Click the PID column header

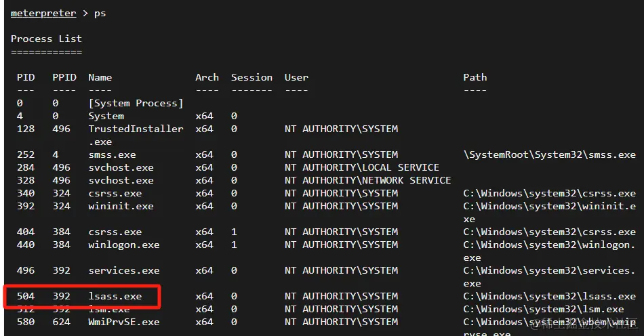click(26, 77)
